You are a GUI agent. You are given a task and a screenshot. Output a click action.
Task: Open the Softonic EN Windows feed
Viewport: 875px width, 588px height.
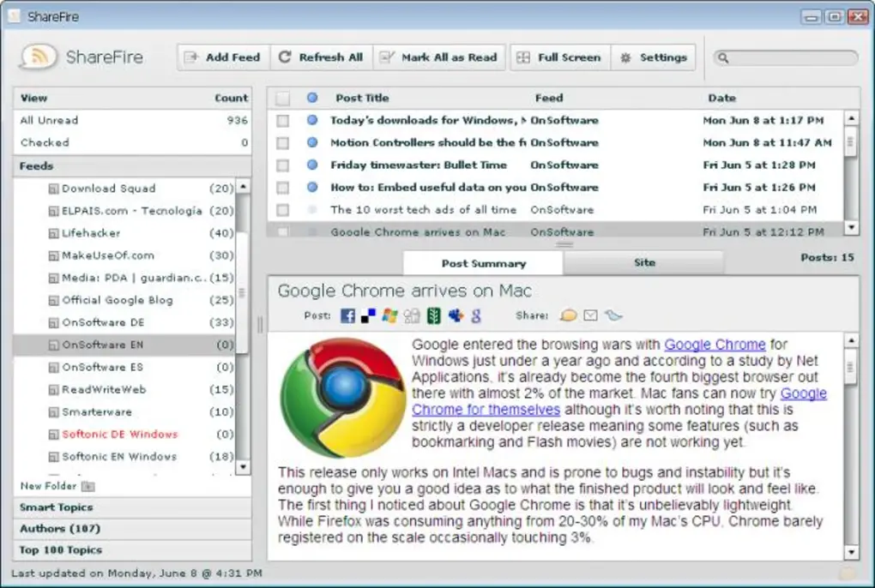tap(124, 457)
